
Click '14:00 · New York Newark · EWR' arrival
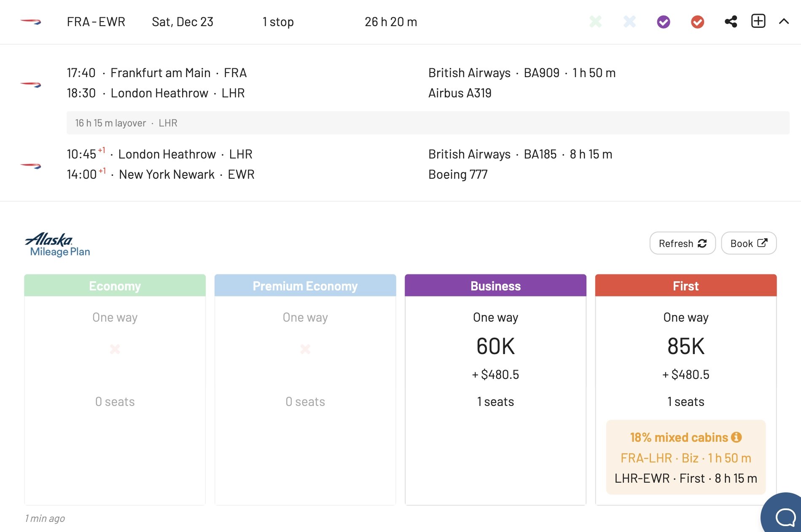coord(161,175)
